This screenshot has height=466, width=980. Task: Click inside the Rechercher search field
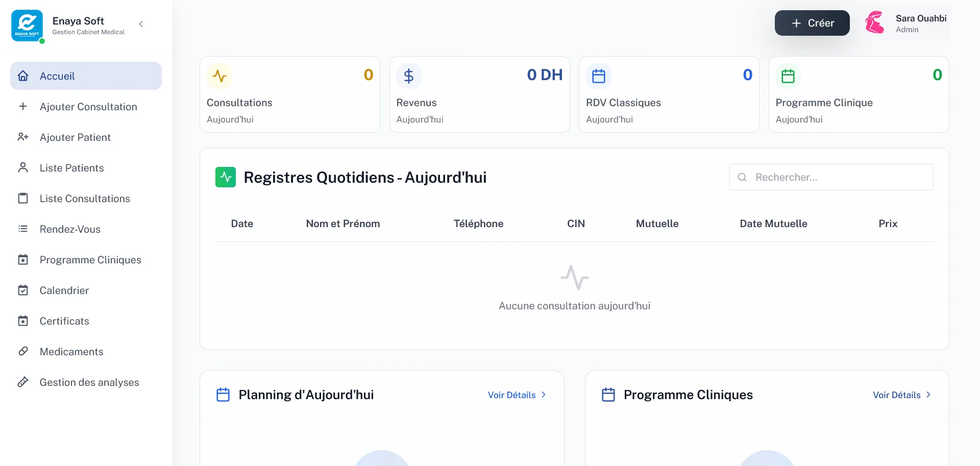coord(827,177)
